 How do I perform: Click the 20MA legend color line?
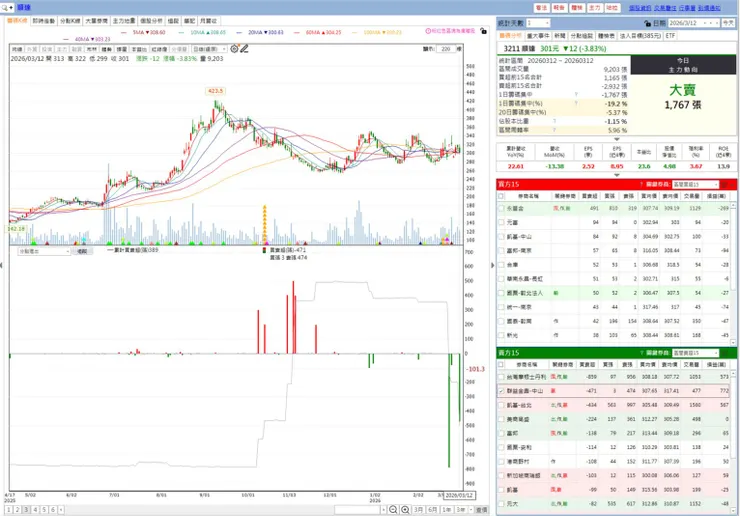[x=239, y=33]
